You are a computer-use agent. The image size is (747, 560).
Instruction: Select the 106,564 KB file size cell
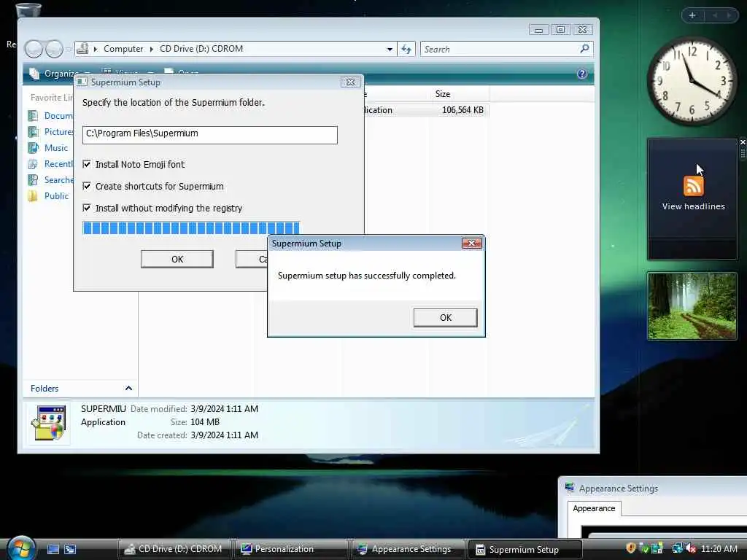462,110
